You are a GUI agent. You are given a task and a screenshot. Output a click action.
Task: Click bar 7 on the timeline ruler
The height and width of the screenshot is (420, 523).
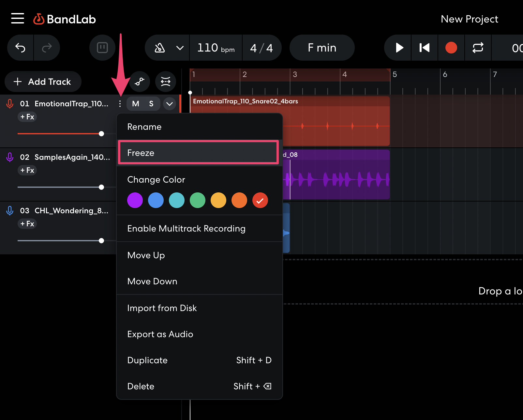(x=495, y=75)
